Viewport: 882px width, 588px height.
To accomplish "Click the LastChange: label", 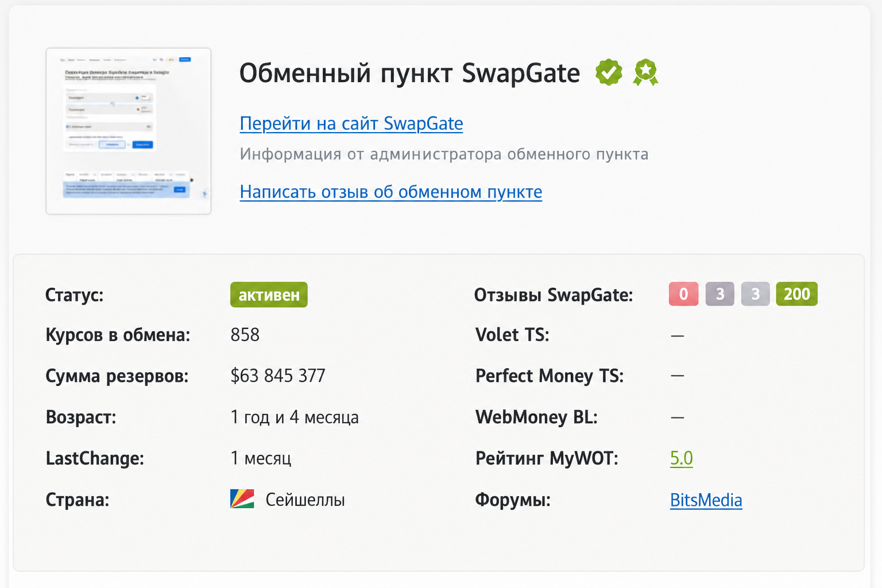I will coord(95,458).
